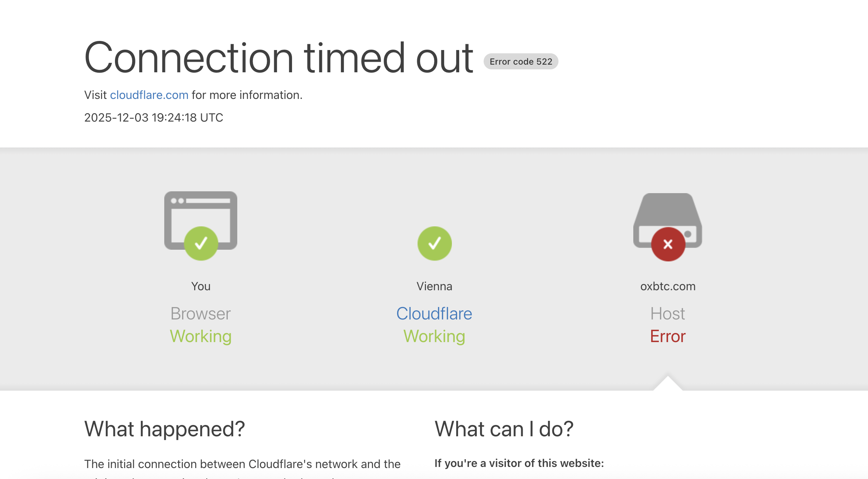Screen dimensions: 868x479
Task: Click the Working status under Cloudflare
Action: (434, 336)
